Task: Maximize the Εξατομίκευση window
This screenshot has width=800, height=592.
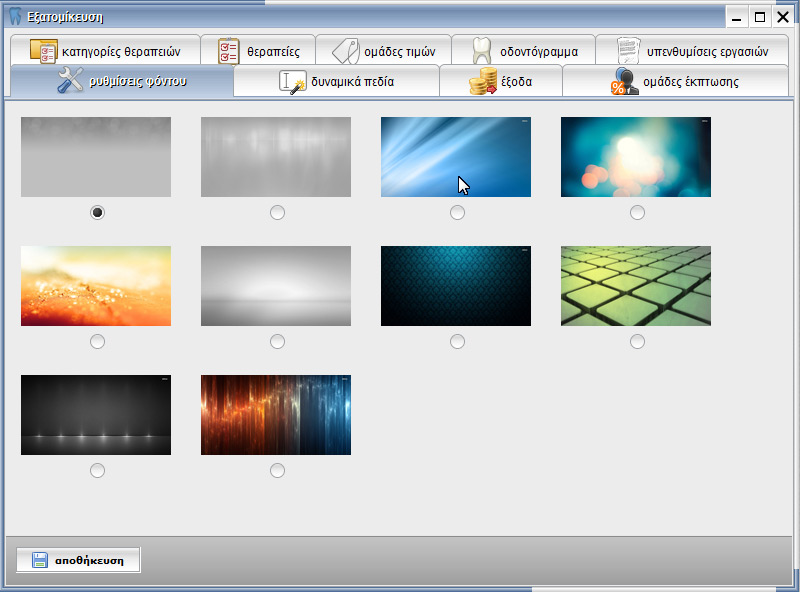Action: point(760,17)
